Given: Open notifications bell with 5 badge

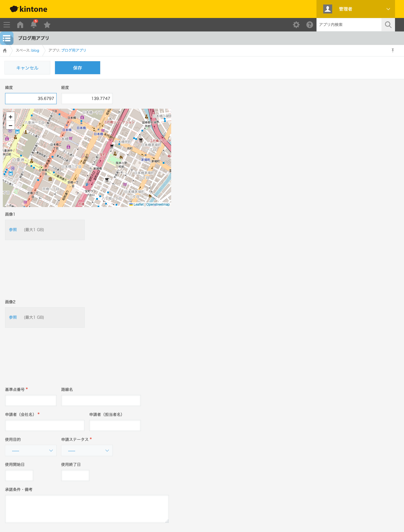Looking at the screenshot, I should (34, 24).
